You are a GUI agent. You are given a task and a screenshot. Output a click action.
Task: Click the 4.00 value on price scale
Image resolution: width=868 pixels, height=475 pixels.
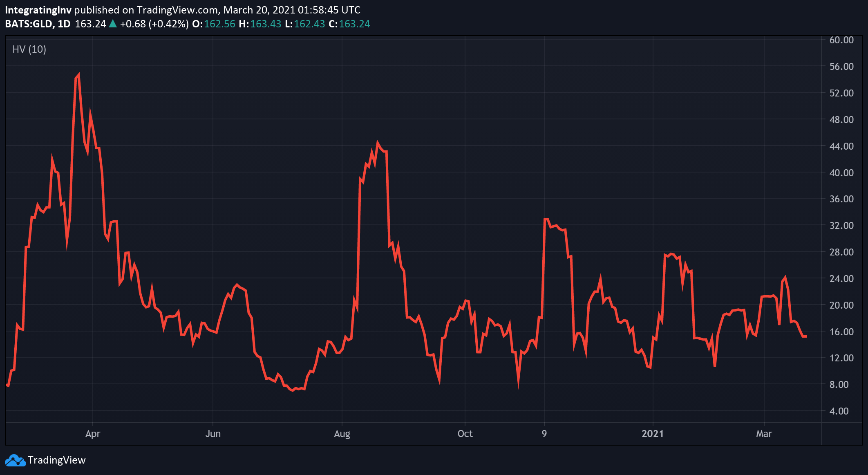pos(839,411)
